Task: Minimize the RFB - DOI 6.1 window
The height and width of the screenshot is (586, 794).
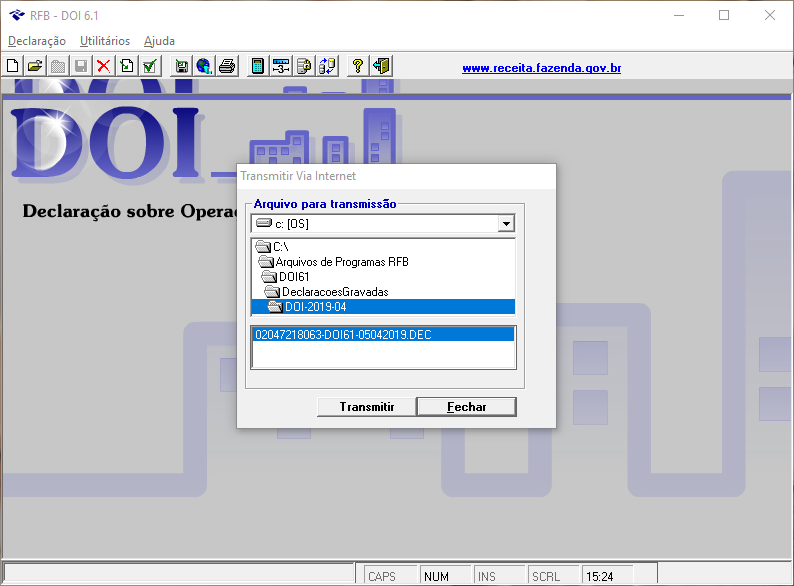Action: [x=679, y=15]
